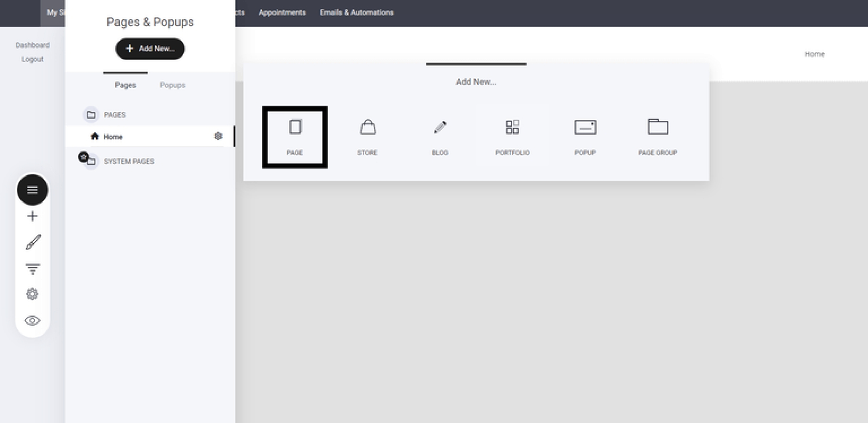Select the Page option in Add New

[295, 137]
